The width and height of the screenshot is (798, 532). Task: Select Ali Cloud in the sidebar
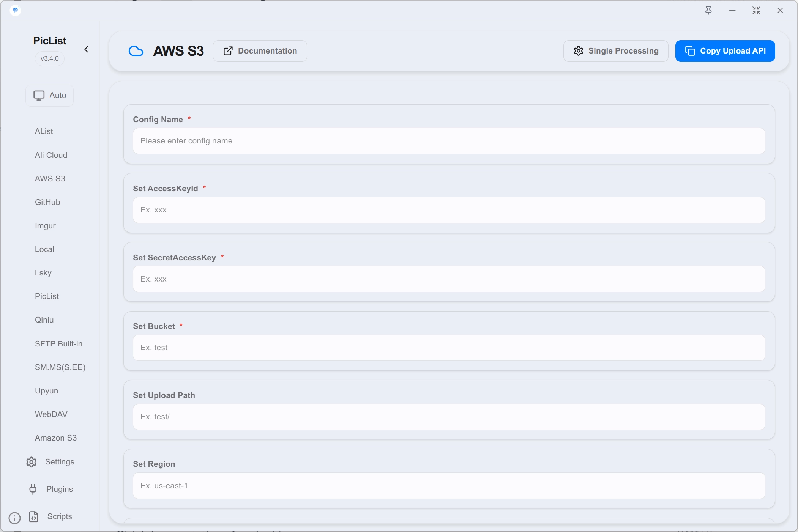coord(51,155)
